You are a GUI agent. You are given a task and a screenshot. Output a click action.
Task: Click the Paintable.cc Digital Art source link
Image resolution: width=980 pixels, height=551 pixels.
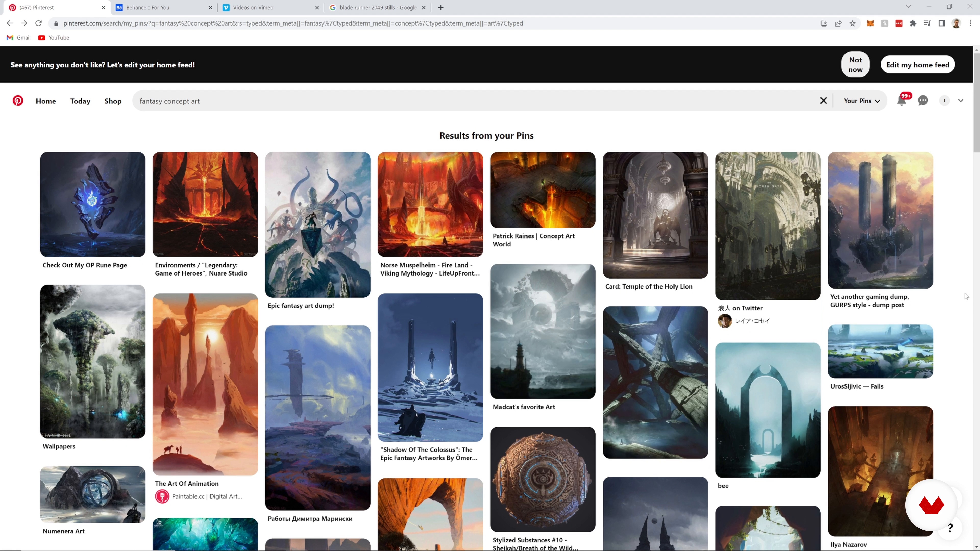(x=199, y=496)
